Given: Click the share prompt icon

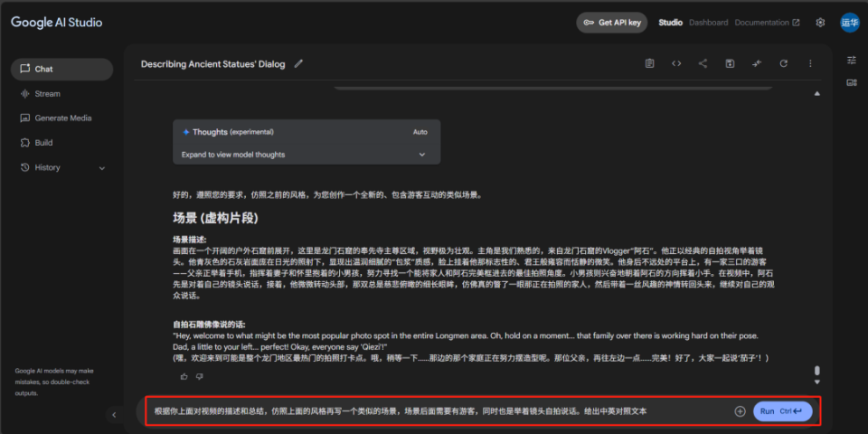Looking at the screenshot, I should [703, 63].
